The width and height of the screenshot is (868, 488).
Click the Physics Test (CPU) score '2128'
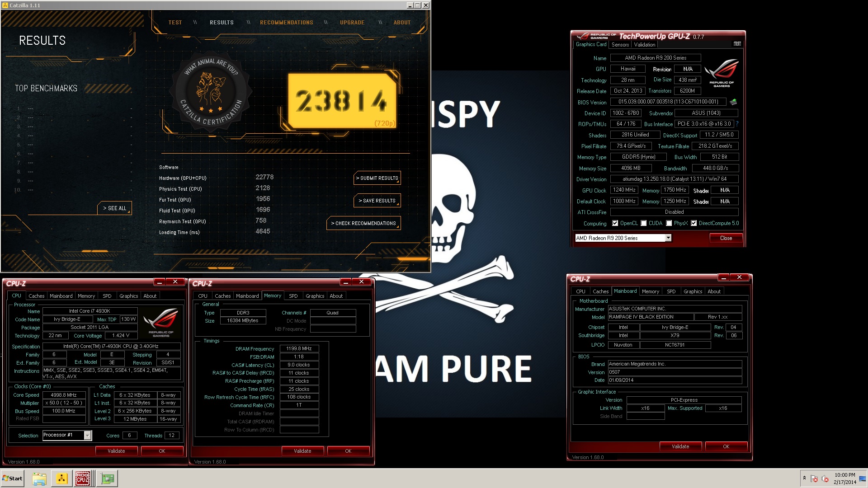point(263,188)
